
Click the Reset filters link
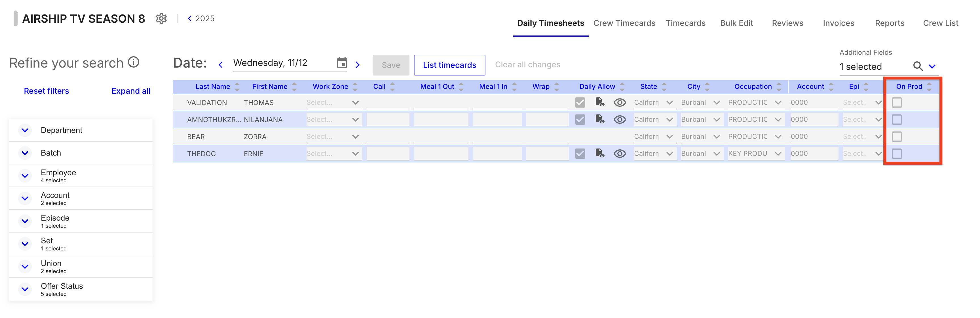(x=47, y=91)
